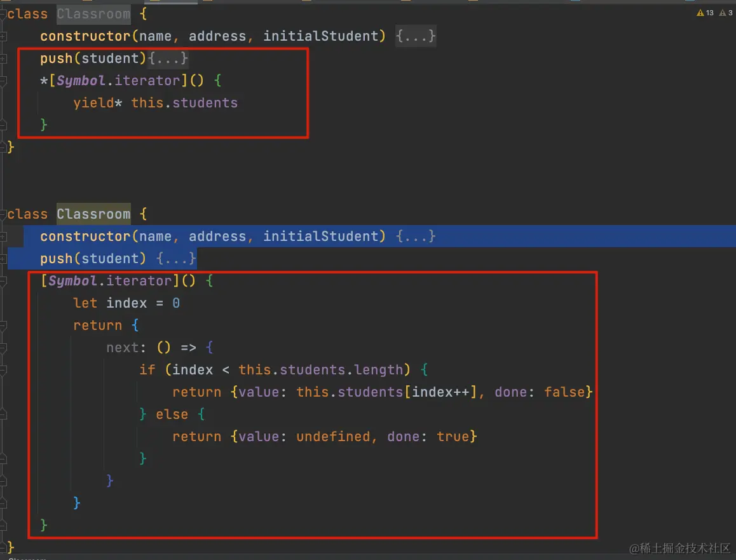Click 'initialStudent' parameter in first constructor
Viewport: 736px width, 560px height.
click(x=320, y=36)
